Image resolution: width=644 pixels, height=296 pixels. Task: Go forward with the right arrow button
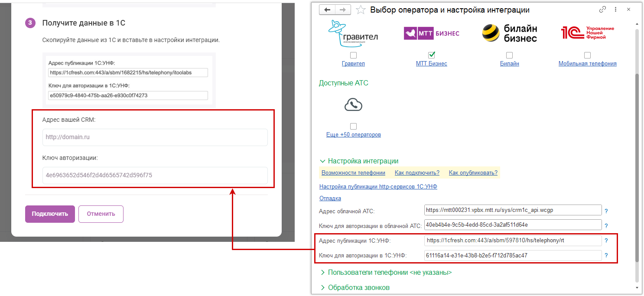tap(343, 10)
